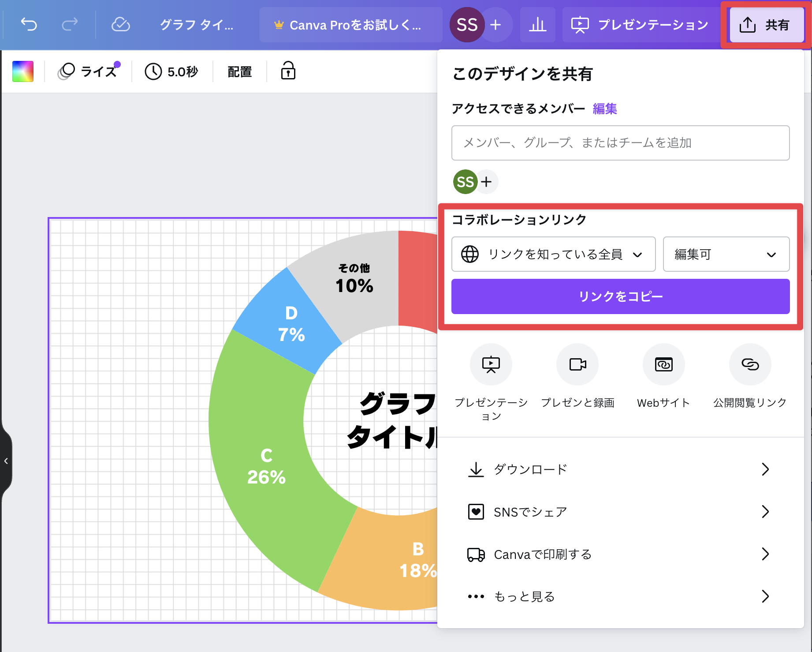The image size is (812, 652).
Task: Open the 編集可 permission dropdown
Action: click(x=726, y=254)
